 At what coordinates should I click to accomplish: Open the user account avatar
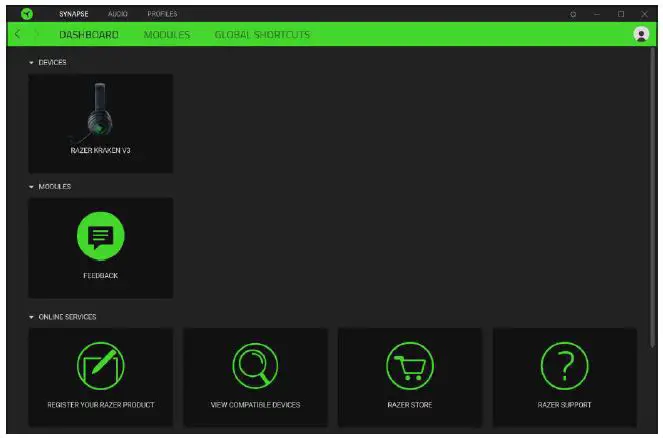coord(641,34)
